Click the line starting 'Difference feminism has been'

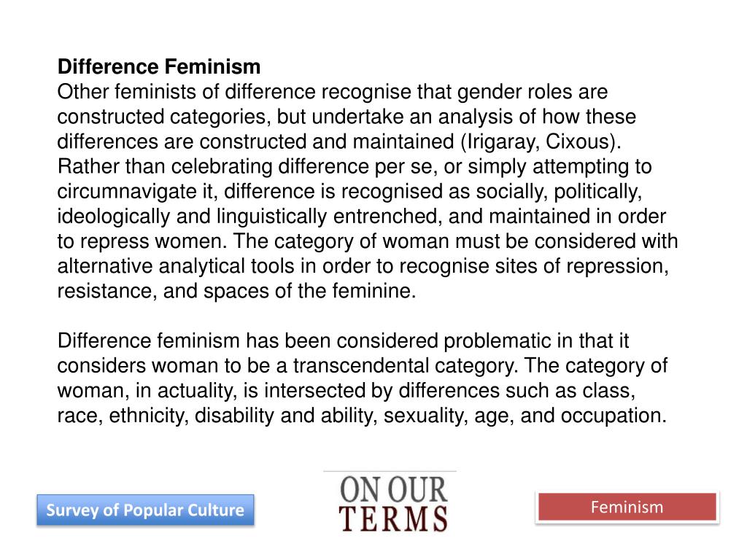pos(343,341)
